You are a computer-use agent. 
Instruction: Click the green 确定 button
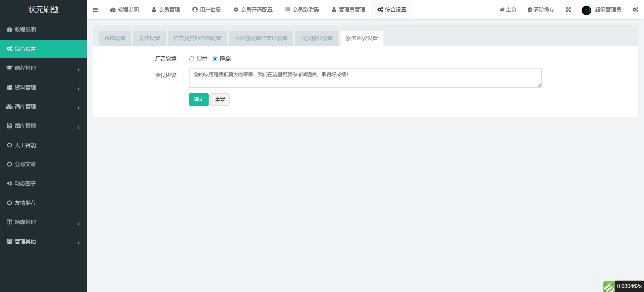click(199, 99)
